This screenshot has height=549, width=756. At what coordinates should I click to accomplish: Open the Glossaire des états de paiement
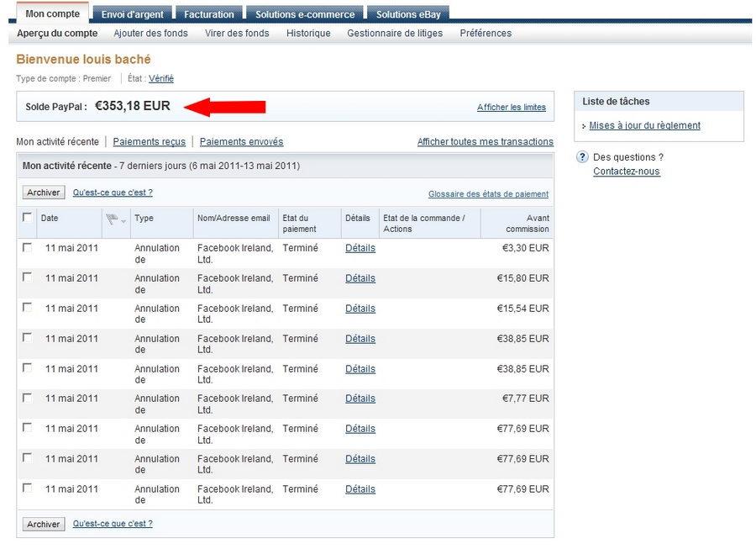pos(488,193)
